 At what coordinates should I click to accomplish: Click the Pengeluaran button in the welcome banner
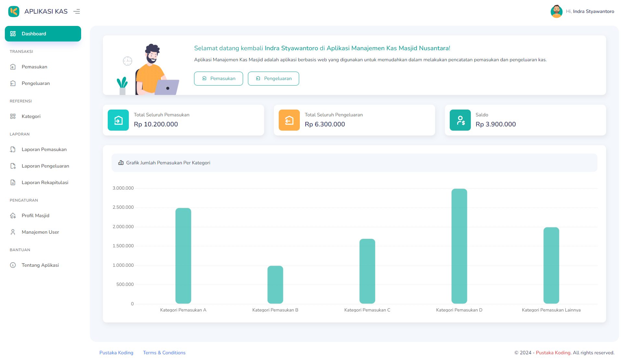(x=273, y=78)
